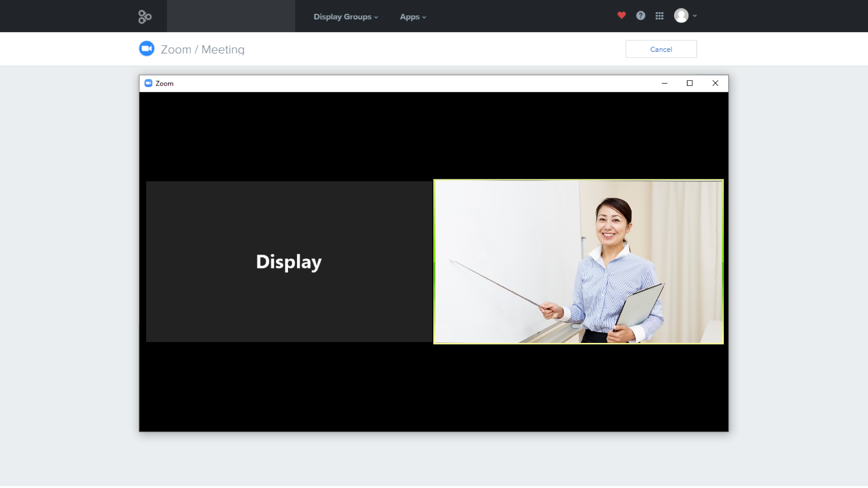Click the red heart favorites icon

(622, 15)
